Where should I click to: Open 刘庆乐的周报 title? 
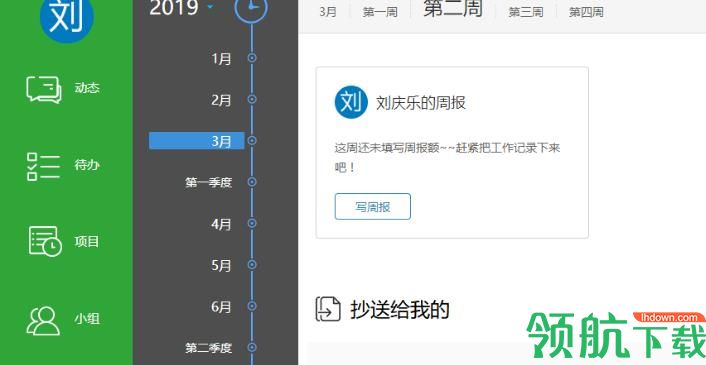[421, 104]
